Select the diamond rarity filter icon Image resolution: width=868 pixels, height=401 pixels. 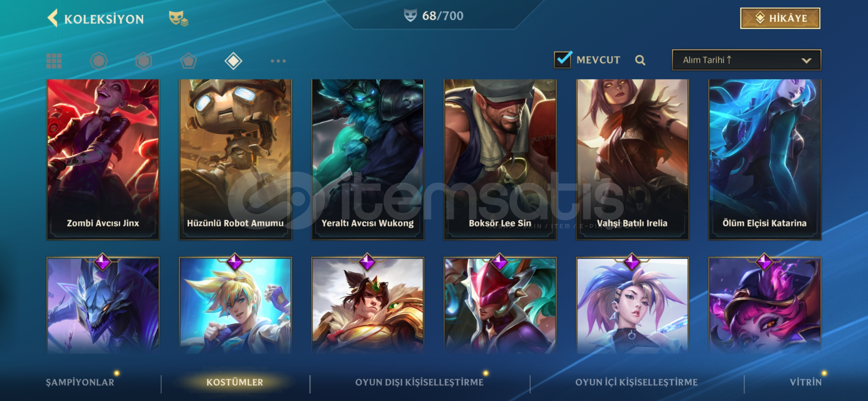[233, 61]
